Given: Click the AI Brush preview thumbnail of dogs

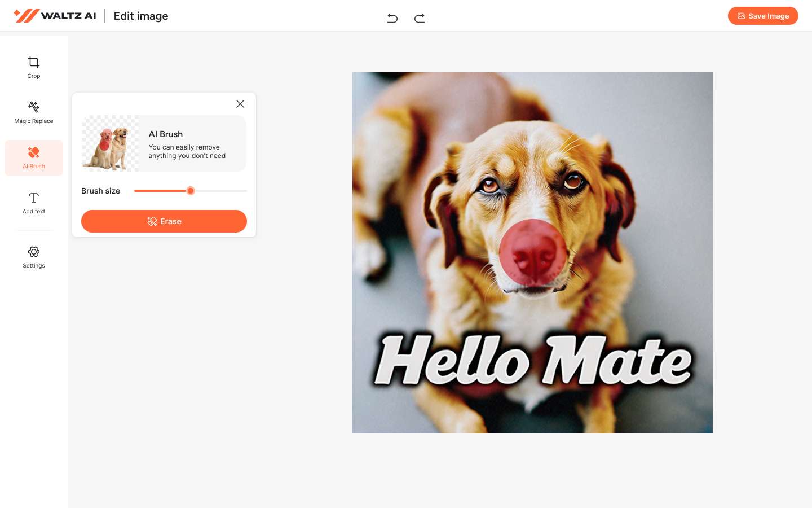Looking at the screenshot, I should coord(110,143).
